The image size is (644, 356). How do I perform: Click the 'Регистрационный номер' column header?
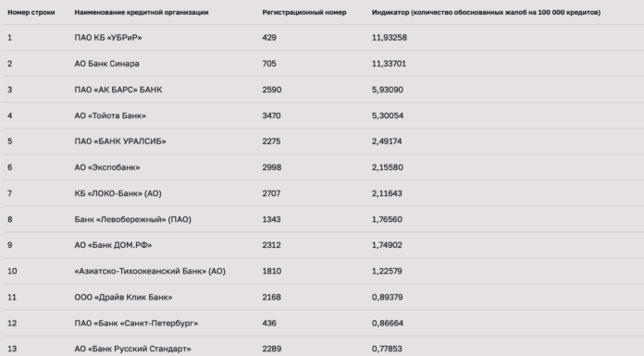pyautogui.click(x=303, y=12)
